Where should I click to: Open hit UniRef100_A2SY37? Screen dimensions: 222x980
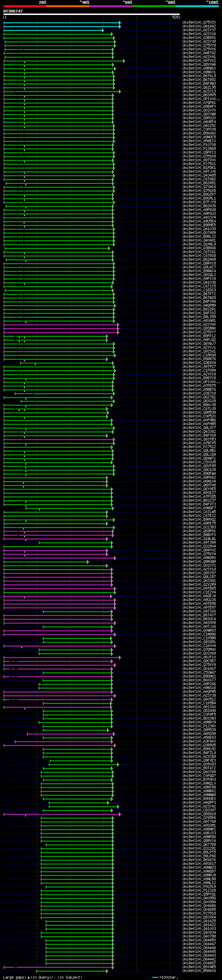199,30
